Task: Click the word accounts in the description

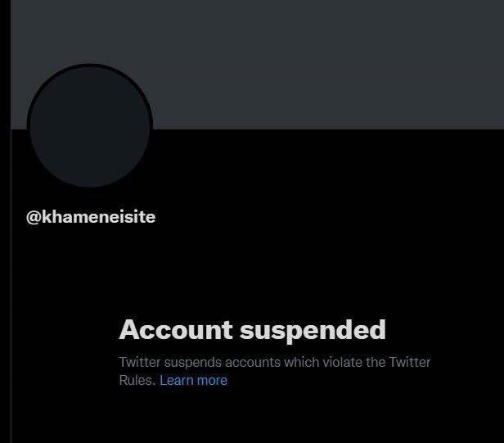Action: point(253,363)
